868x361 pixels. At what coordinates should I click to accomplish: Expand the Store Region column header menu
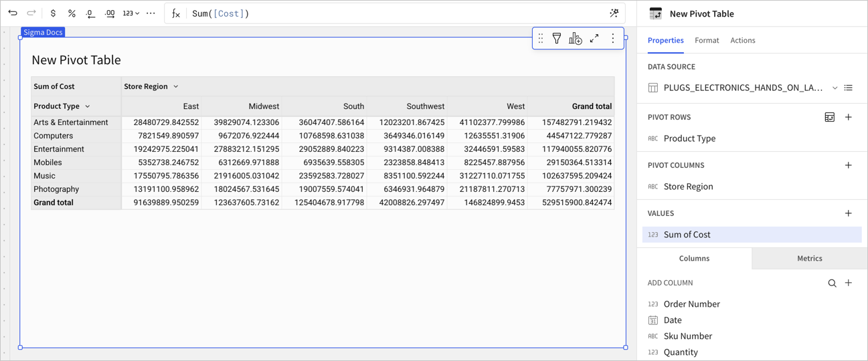tap(176, 86)
